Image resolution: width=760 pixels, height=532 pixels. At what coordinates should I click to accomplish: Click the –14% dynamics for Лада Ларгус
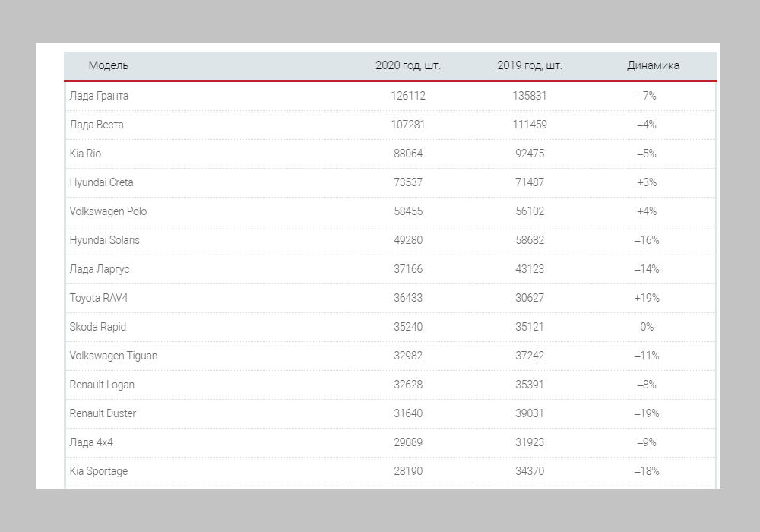click(647, 269)
